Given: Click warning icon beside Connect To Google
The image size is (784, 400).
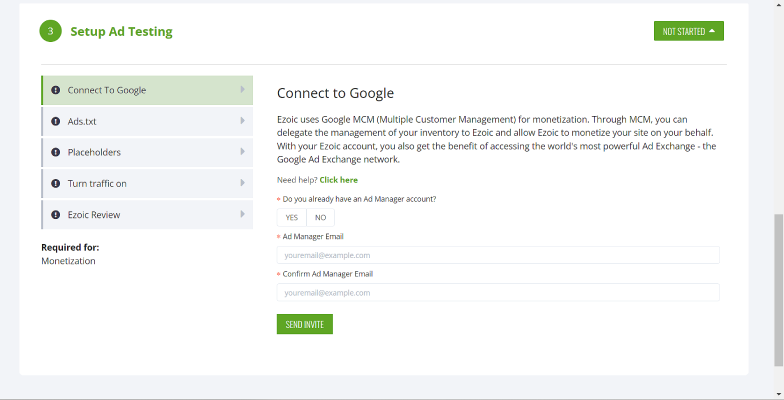Looking at the screenshot, I should tap(56, 90).
